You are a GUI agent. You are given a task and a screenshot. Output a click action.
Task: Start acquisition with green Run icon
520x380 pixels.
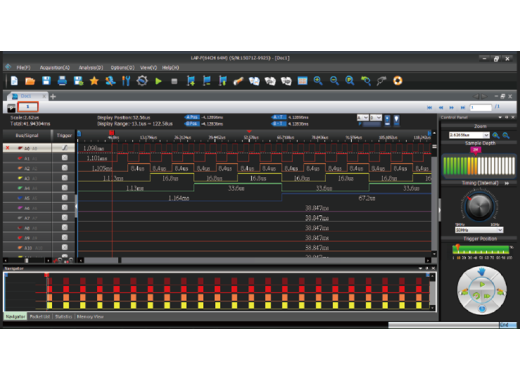pos(158,81)
